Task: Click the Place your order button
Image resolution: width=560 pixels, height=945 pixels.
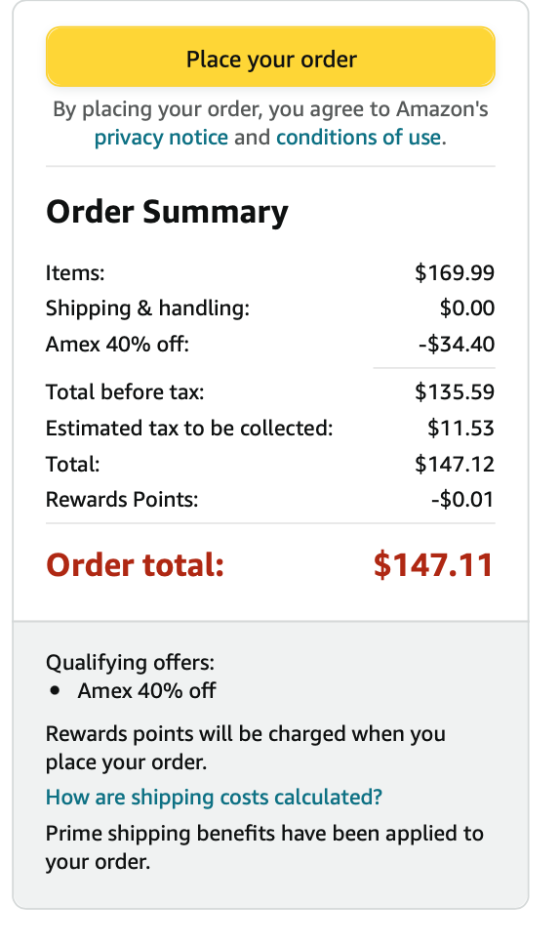Action: pyautogui.click(x=270, y=58)
